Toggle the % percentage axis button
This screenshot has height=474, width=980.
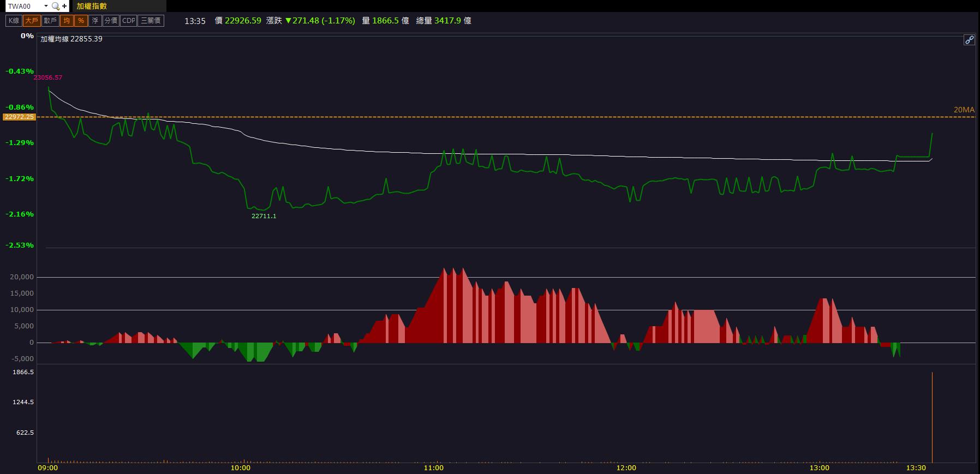(81, 21)
